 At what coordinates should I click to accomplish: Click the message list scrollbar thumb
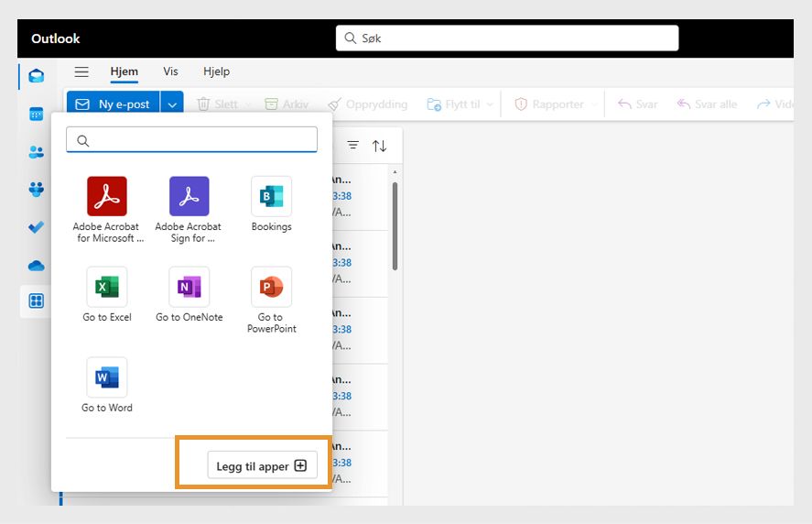395,226
